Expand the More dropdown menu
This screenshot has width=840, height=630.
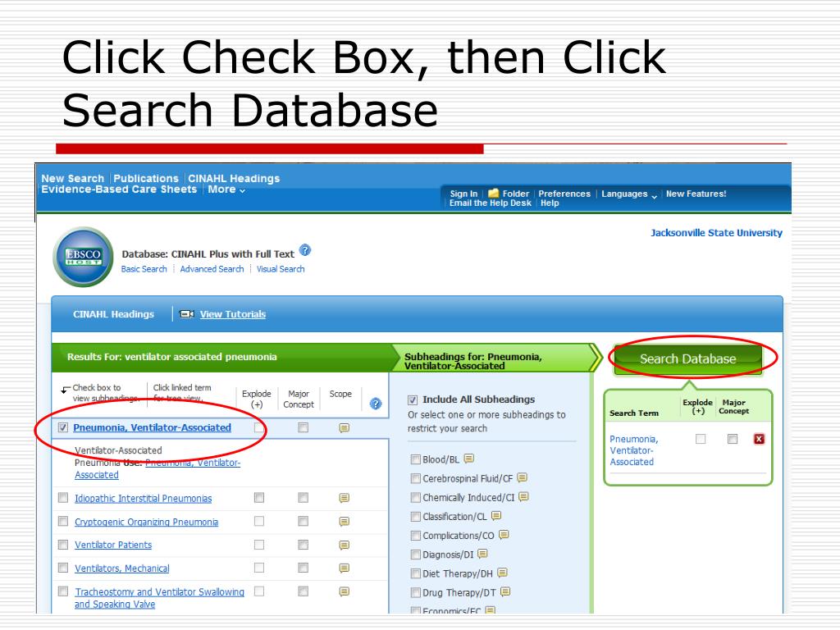226,189
